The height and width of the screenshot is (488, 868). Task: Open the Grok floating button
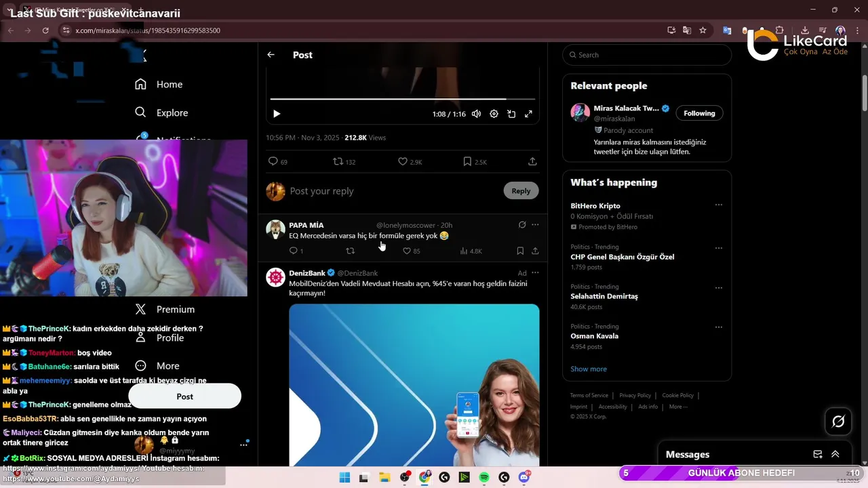pos(838,422)
